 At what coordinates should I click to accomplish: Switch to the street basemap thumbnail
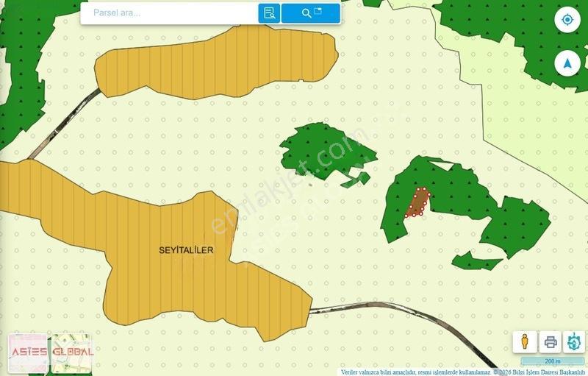click(71, 353)
